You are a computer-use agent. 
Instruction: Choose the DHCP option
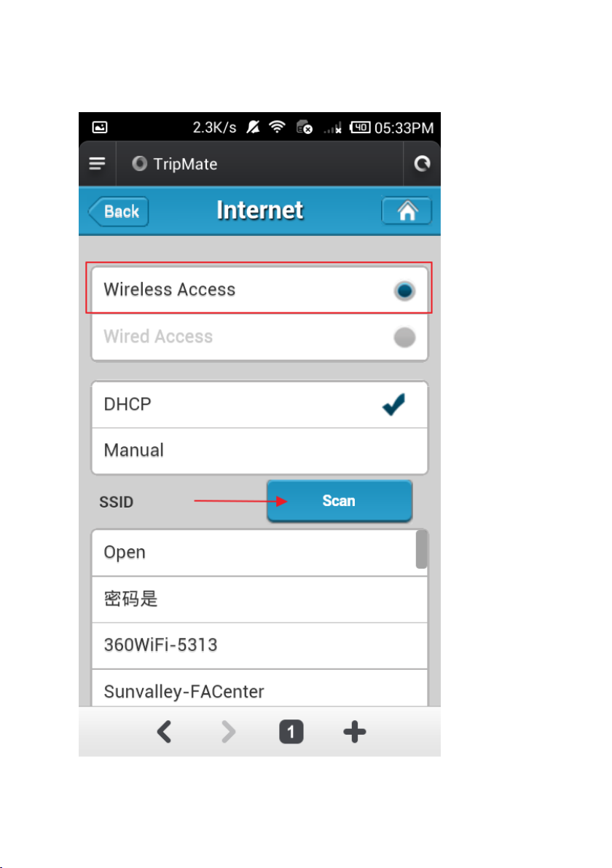[260, 404]
